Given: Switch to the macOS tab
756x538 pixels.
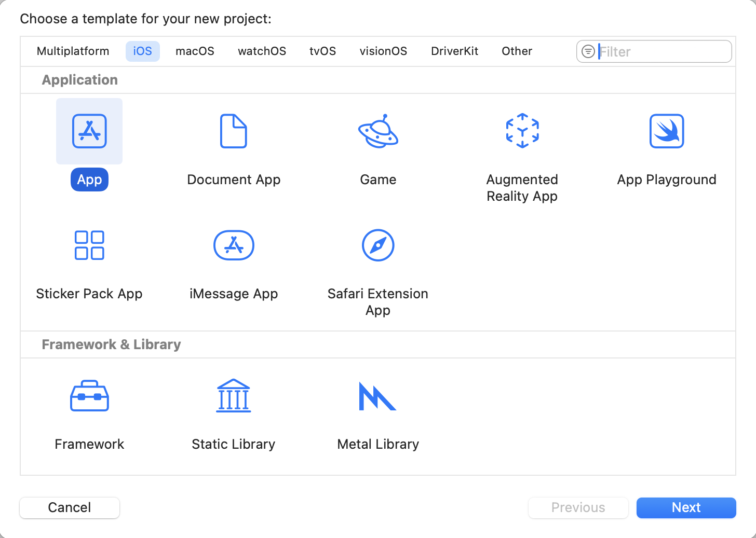Looking at the screenshot, I should pos(195,51).
